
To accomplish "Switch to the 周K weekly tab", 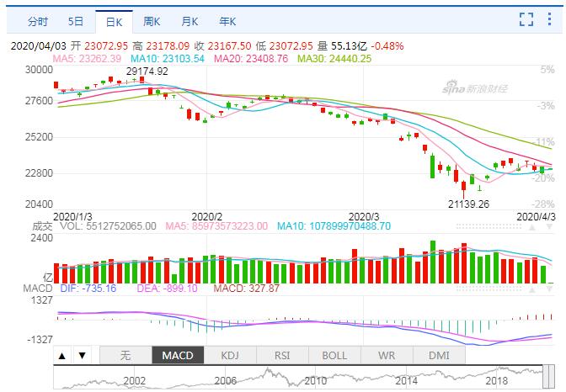I will pos(152,20).
